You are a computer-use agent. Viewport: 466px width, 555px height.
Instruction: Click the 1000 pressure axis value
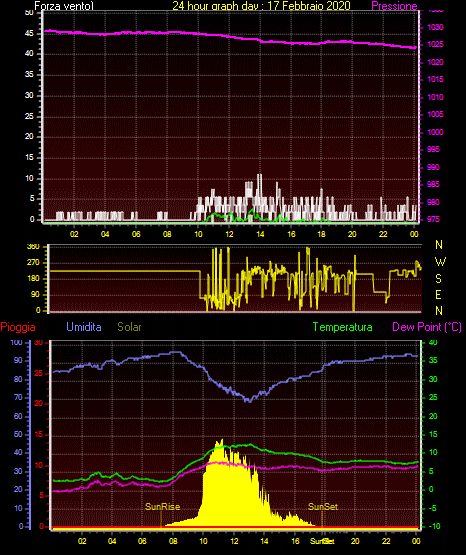point(435,132)
